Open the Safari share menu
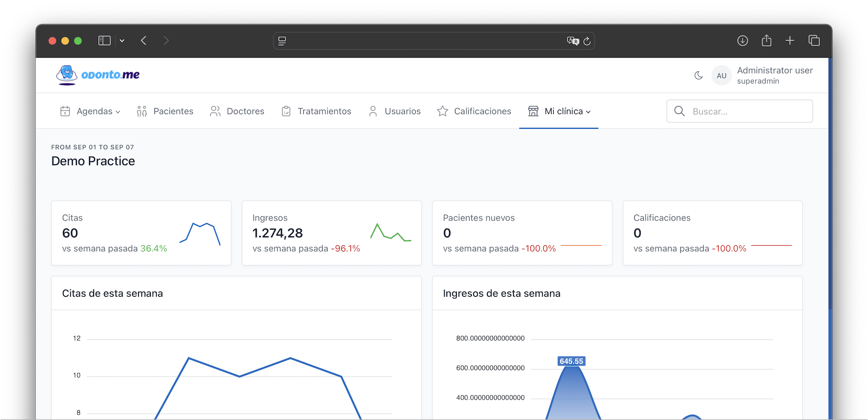Screen dimensions: 868x420 pos(767,40)
